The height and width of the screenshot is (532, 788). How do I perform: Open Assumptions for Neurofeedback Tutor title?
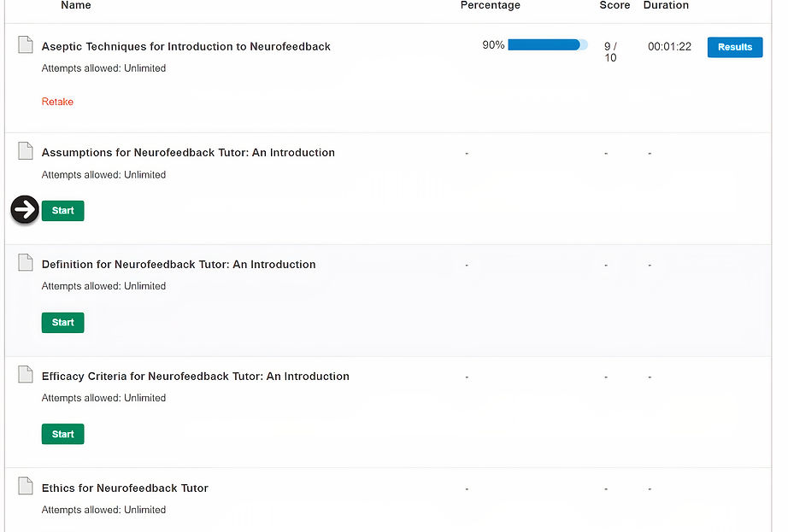click(188, 153)
